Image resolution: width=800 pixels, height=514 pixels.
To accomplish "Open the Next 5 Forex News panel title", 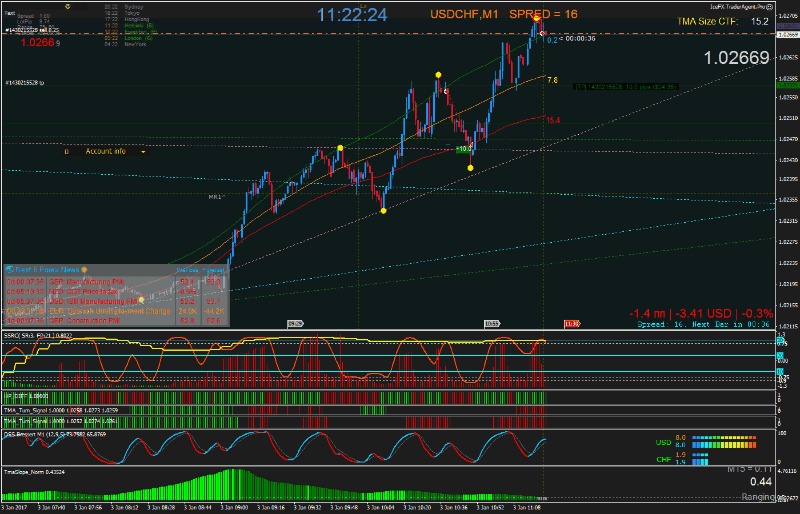I will click(x=47, y=270).
